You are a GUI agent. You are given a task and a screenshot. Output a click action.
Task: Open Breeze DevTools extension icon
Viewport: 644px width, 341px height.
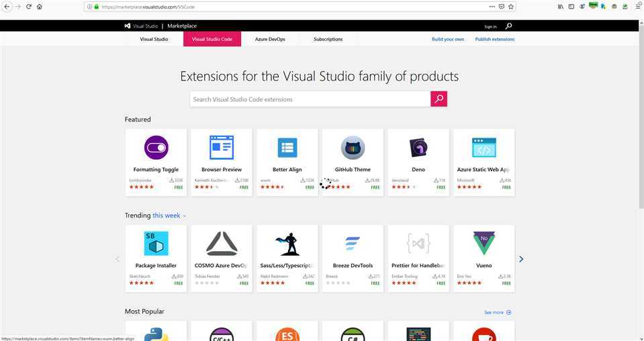[x=353, y=244]
